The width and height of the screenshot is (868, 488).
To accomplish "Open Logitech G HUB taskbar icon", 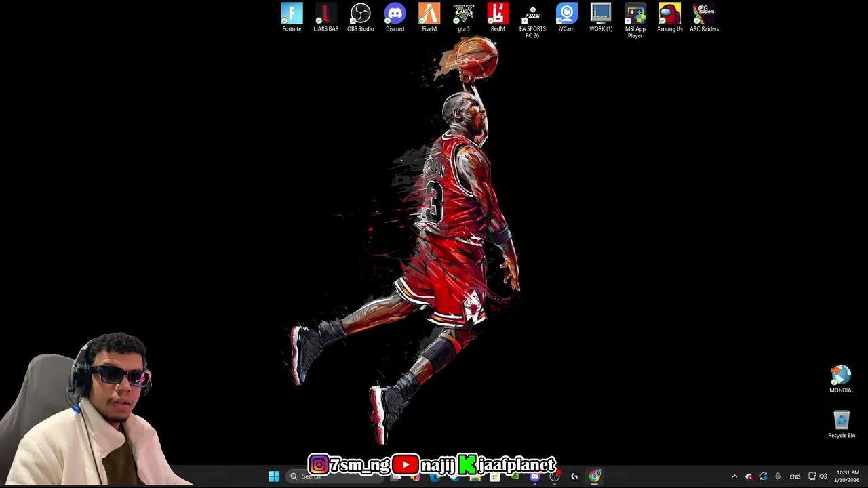I will (574, 476).
